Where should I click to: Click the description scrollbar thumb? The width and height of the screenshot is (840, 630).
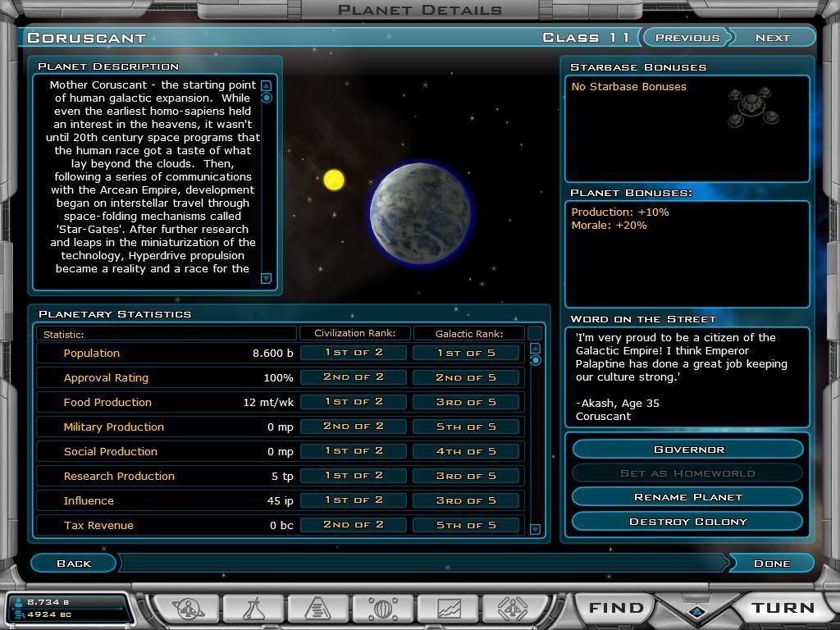(267, 98)
